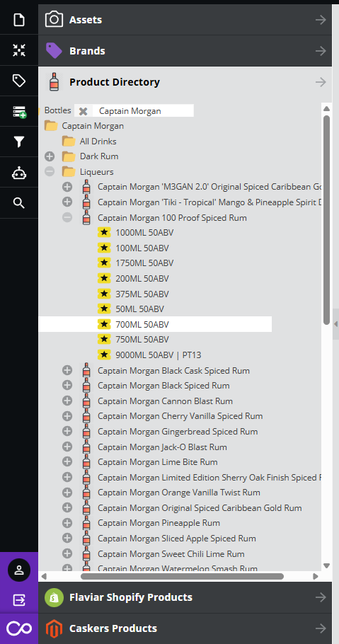Open the user profile icon
Viewport: 339px width, 644px height.
coord(19,570)
